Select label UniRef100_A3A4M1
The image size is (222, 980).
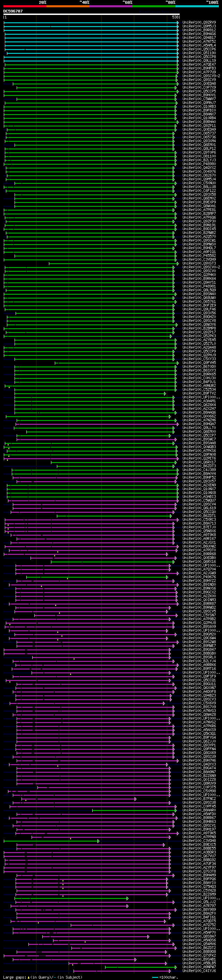199,401
